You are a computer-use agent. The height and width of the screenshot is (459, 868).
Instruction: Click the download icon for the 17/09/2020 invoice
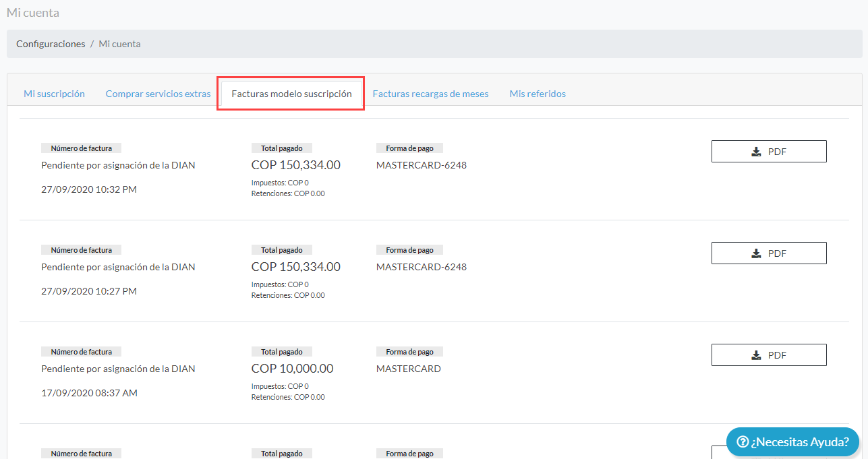(756, 355)
